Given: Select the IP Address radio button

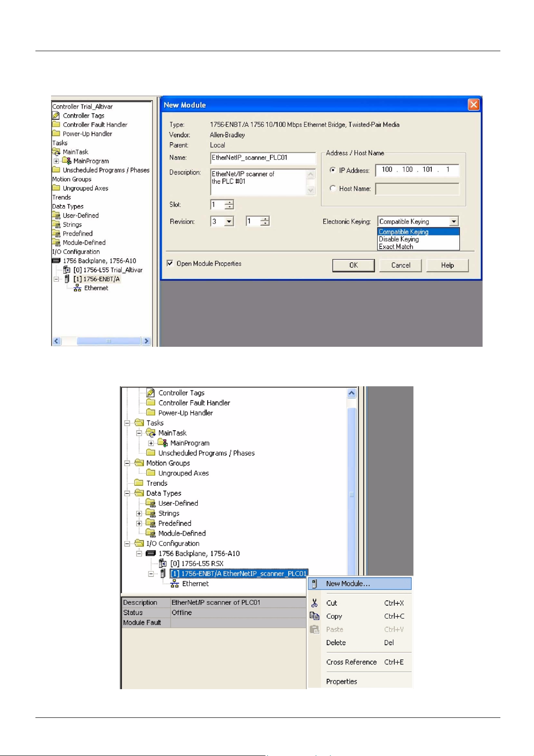Looking at the screenshot, I should (x=333, y=170).
